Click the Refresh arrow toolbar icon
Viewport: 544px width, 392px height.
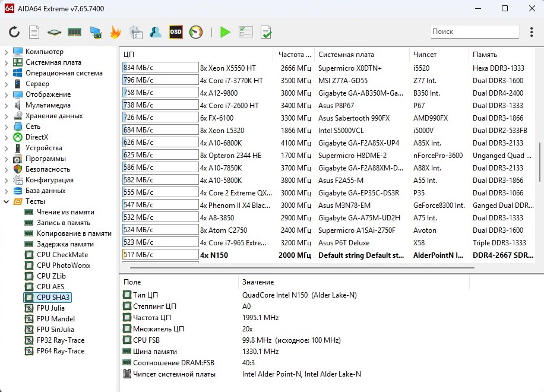point(14,32)
